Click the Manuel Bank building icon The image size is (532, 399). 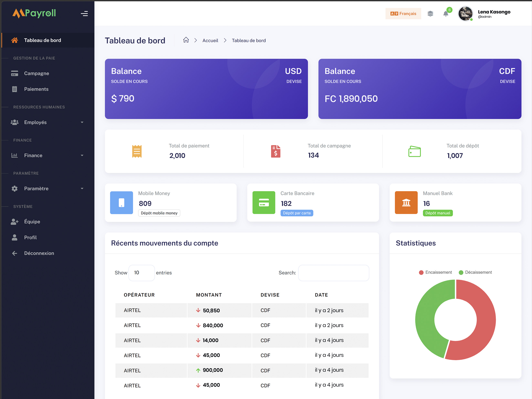point(406,202)
